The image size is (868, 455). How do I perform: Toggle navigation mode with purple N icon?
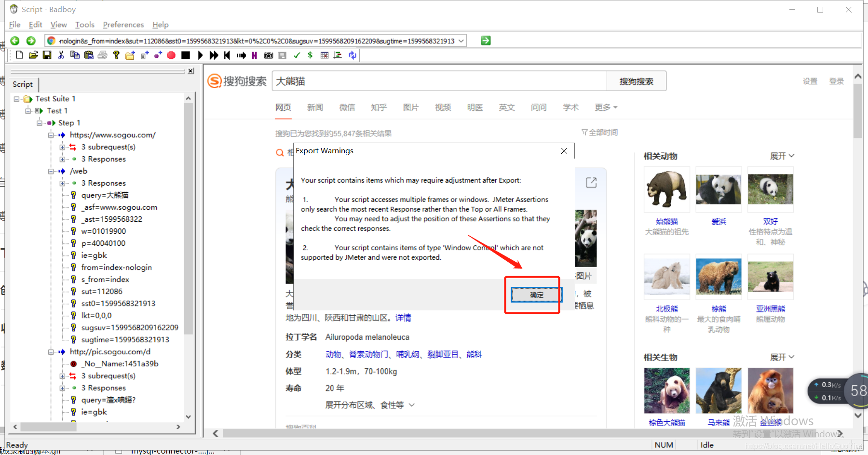coord(254,55)
